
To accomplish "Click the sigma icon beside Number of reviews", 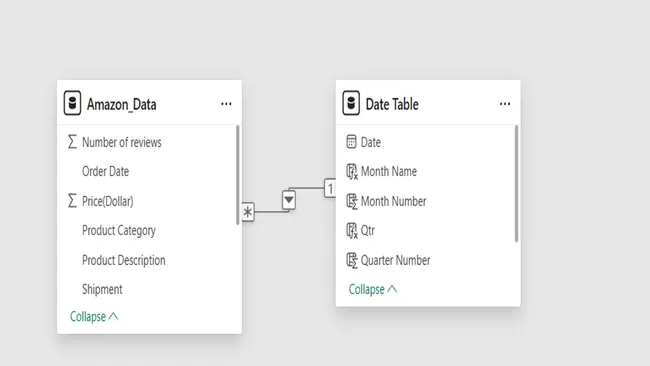I will tap(72, 142).
